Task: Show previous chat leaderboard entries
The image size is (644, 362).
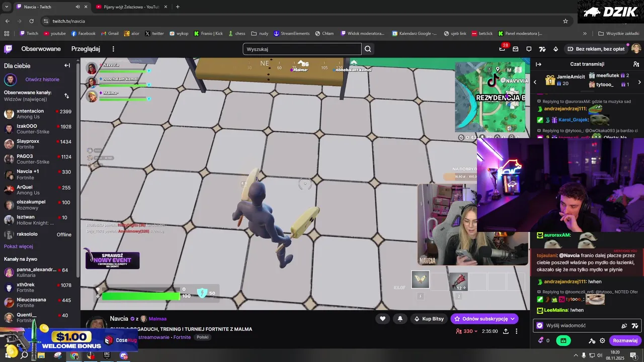Action: [535, 82]
